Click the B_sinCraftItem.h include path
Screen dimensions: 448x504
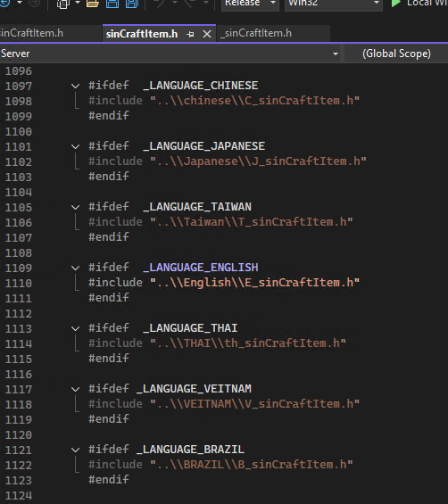pyautogui.click(x=252, y=465)
